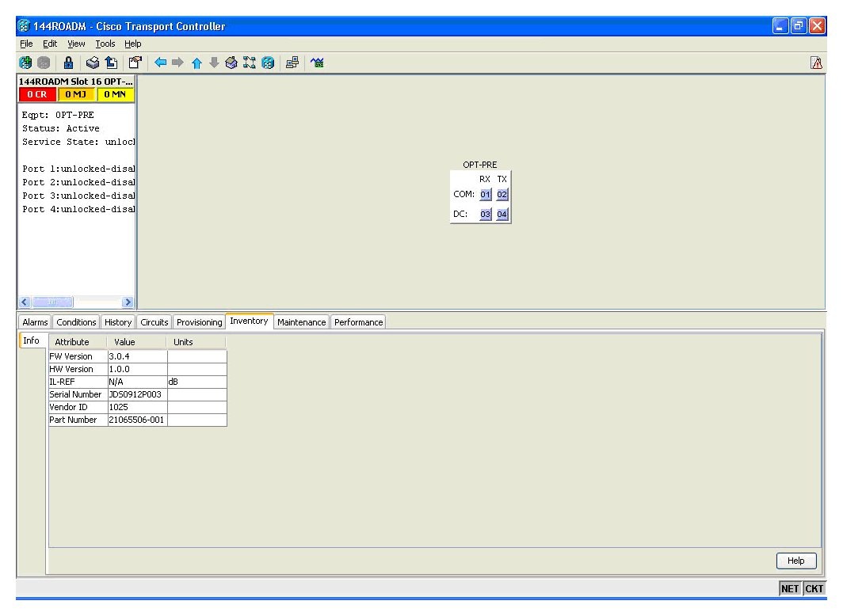
Task: Click the OPT-PRE card label
Action: tap(479, 165)
